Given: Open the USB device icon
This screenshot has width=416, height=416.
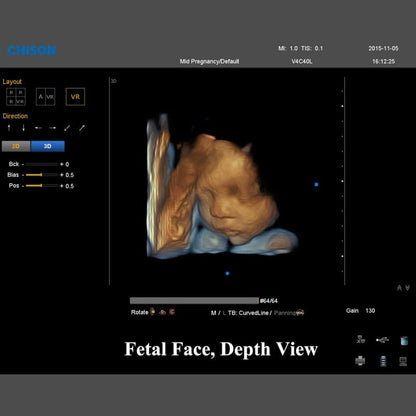Looking at the screenshot, I should [382, 340].
